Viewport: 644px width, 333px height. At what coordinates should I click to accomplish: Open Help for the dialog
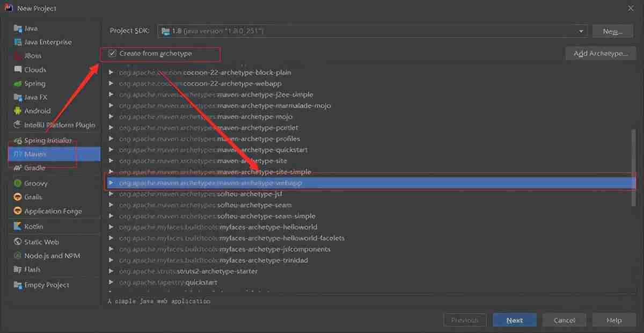pyautogui.click(x=613, y=320)
